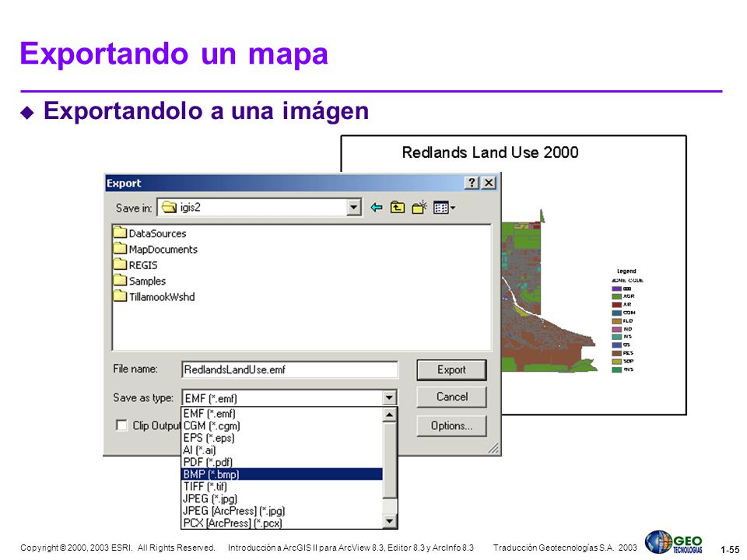Screen dimensions: 747x560
Task: Toggle the Clip Output checkbox
Action: (122, 425)
